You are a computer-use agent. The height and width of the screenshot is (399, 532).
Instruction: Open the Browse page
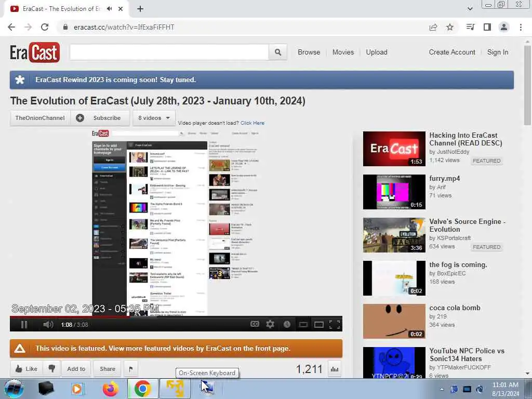[309, 52]
